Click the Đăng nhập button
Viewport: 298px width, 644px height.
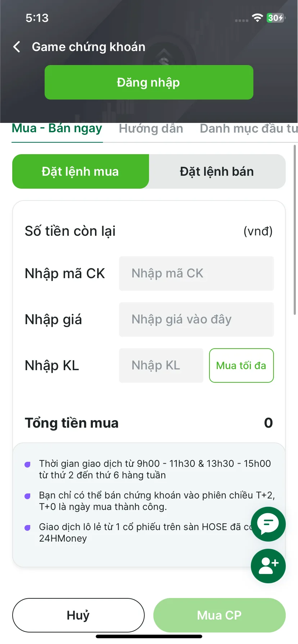149,82
